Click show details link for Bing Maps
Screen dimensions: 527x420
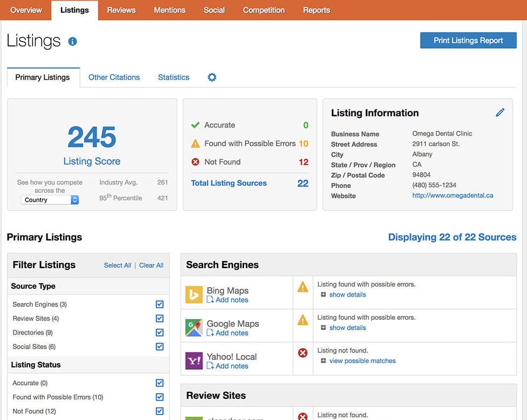[x=348, y=295]
